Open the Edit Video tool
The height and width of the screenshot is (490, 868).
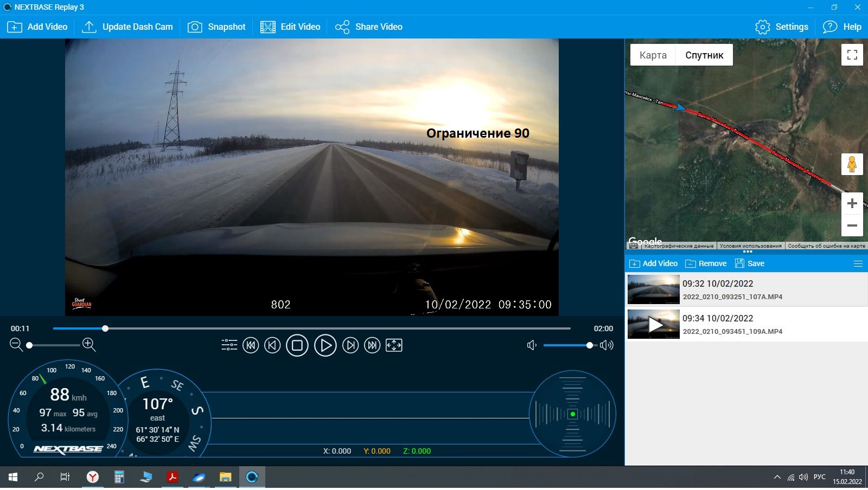(x=290, y=27)
